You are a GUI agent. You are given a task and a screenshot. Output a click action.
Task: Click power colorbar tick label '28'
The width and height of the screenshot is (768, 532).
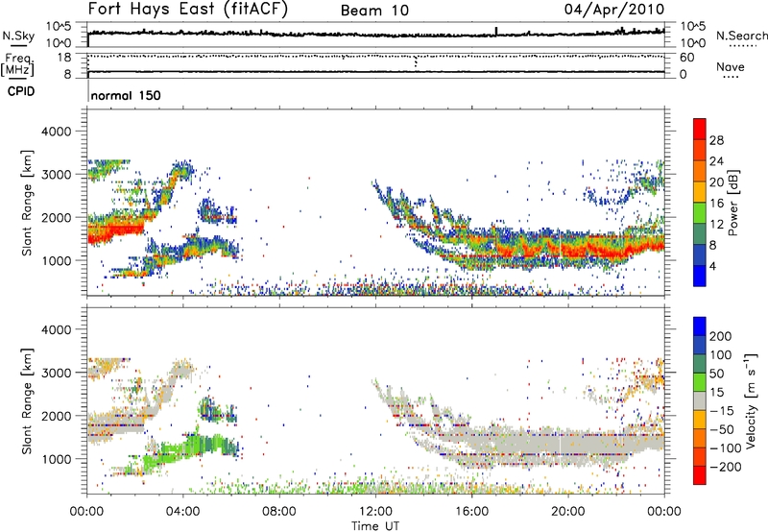(716, 140)
